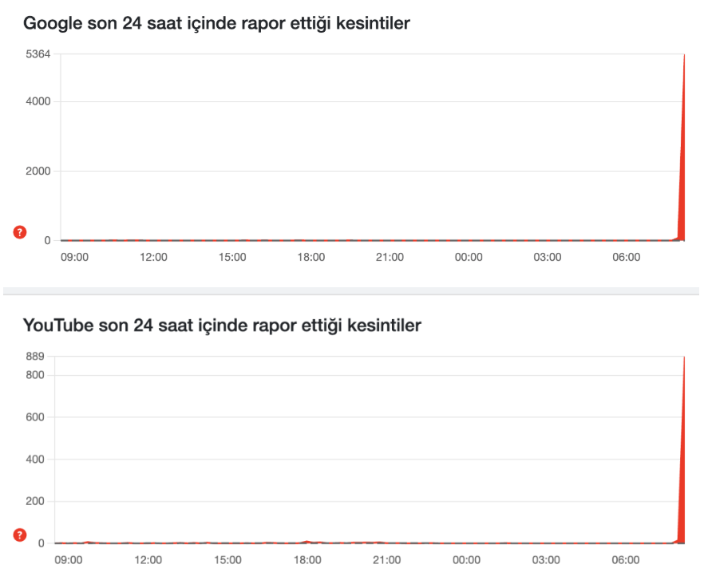This screenshot has height=588, width=708.
Task: Click the Google outage reports heading
Action: (x=216, y=23)
